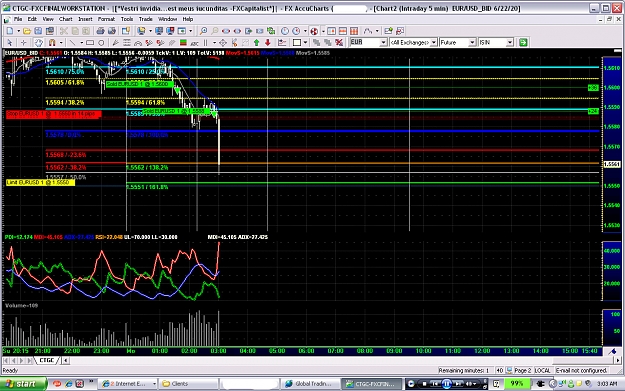The image size is (625, 391).
Task: Open the Chart menu
Action: tap(66, 19)
